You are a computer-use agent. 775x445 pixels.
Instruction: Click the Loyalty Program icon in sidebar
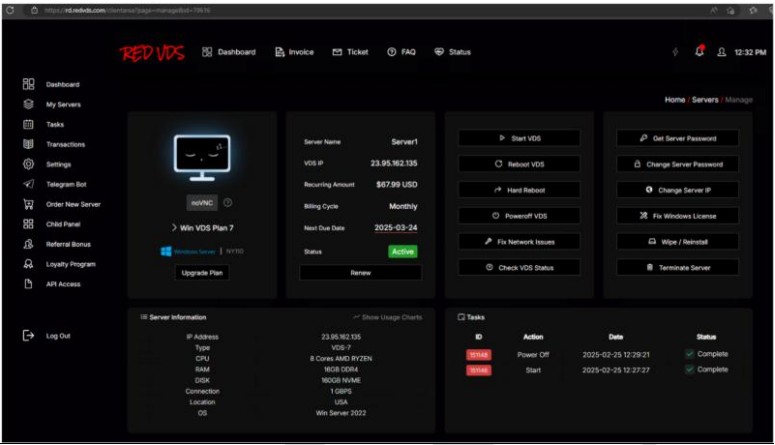[x=29, y=264]
